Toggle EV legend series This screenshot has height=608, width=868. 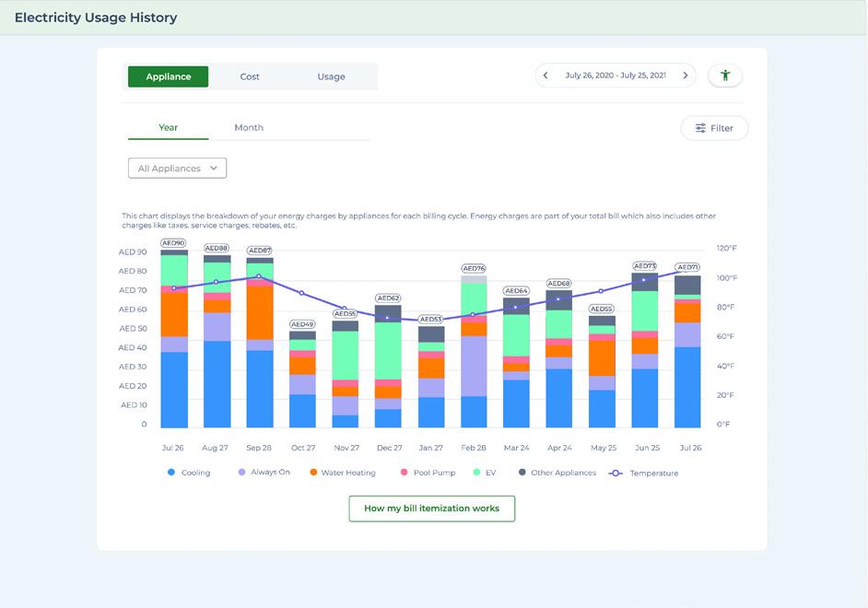(485, 473)
